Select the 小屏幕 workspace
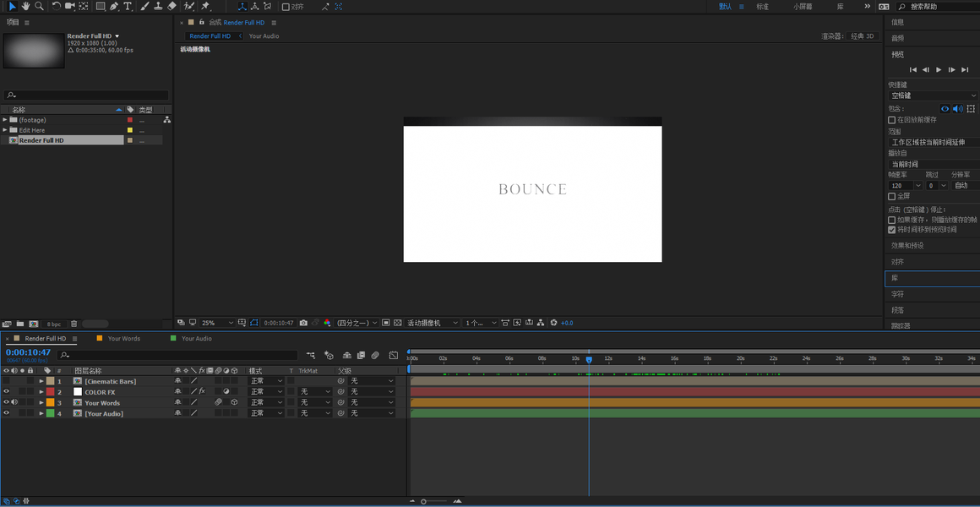This screenshot has width=980, height=507. (803, 6)
